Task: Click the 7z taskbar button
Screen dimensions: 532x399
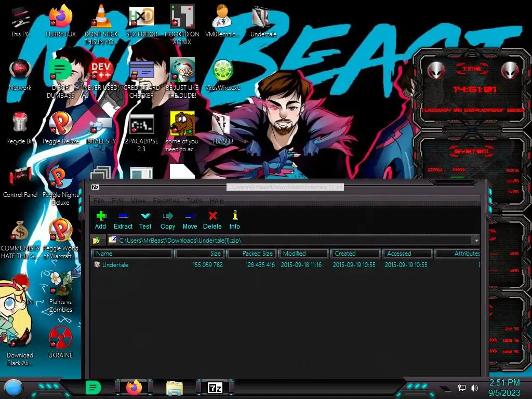Action: (215, 388)
